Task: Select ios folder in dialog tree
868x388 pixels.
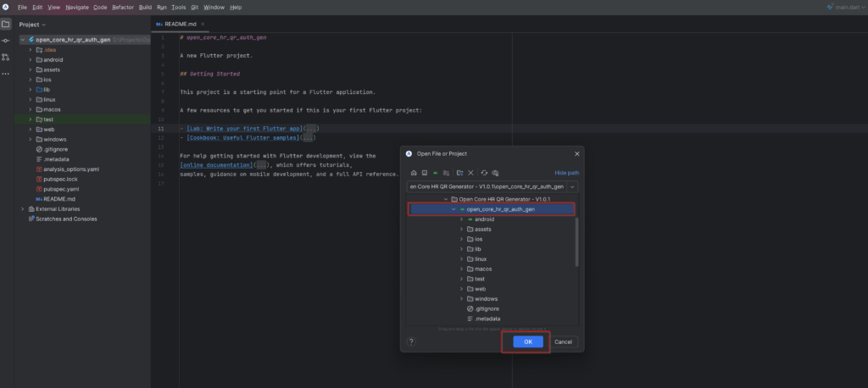Action: coord(478,239)
